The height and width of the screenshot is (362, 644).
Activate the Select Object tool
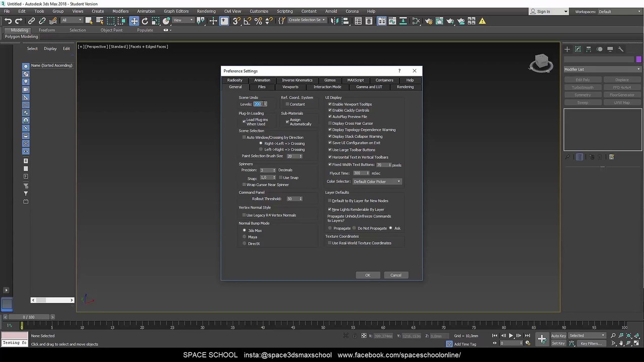(x=89, y=21)
